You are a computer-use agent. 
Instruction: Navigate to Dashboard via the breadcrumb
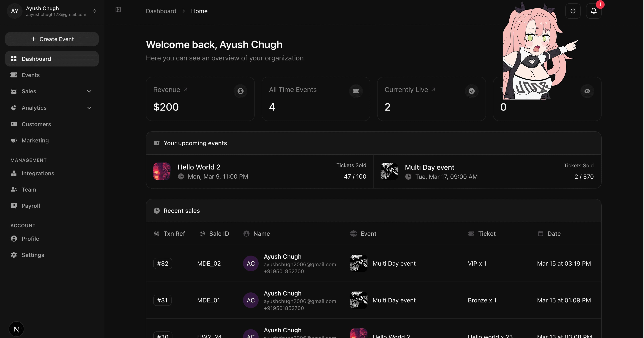tap(161, 11)
